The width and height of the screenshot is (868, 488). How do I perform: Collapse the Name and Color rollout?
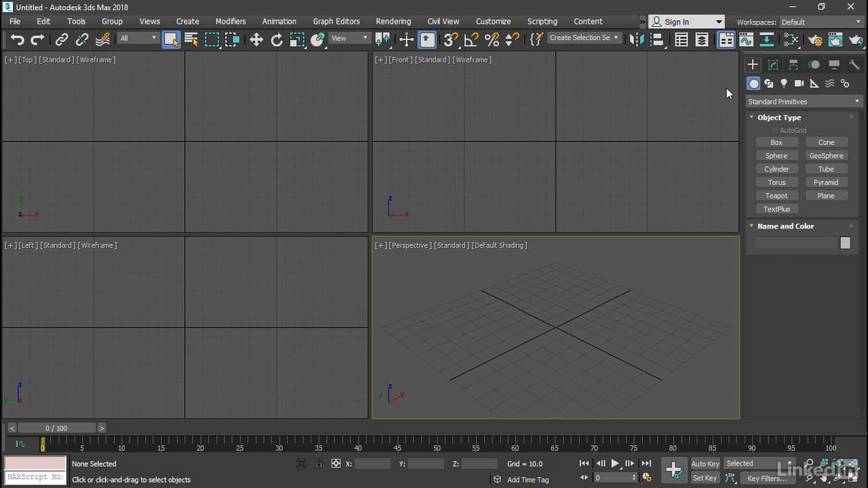pos(785,226)
